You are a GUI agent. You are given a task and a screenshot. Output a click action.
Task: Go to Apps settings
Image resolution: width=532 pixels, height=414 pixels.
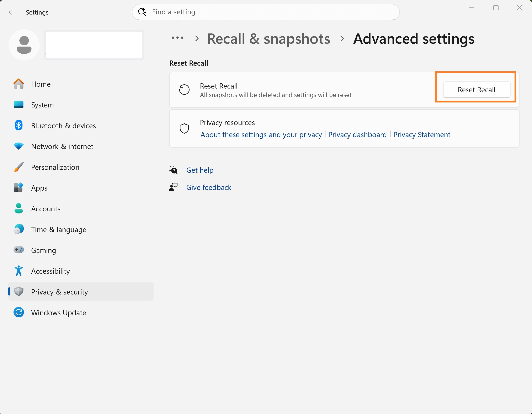pos(81,188)
